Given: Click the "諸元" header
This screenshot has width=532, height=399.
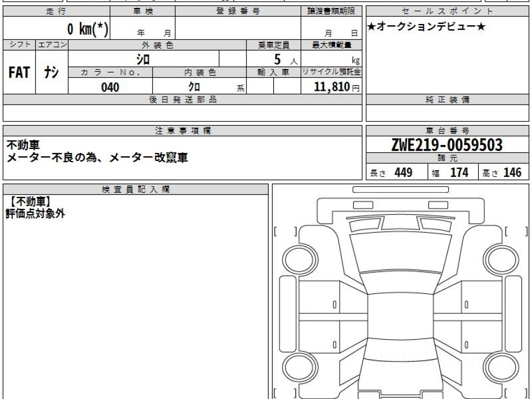Looking at the screenshot, I should (447, 158).
